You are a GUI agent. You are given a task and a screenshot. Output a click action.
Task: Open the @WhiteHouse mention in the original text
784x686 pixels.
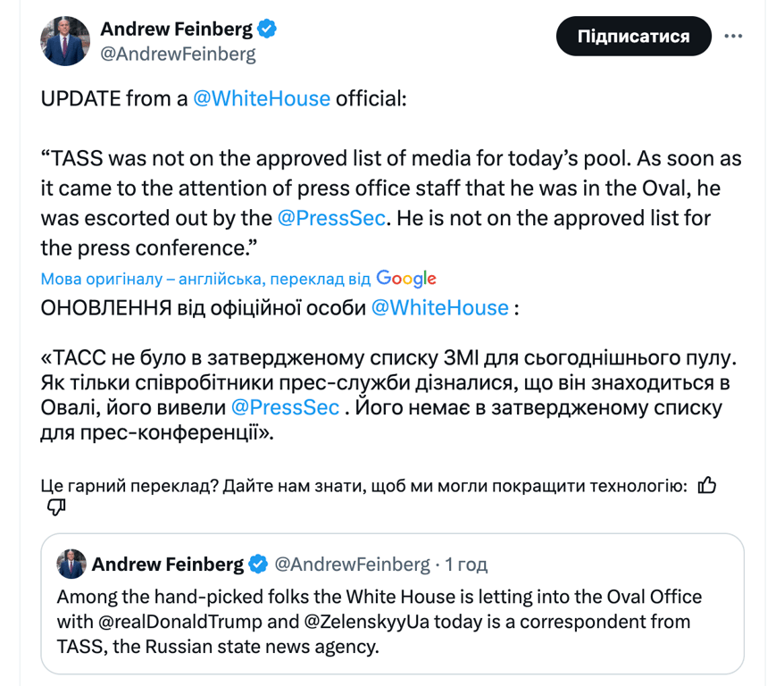pos(262,98)
